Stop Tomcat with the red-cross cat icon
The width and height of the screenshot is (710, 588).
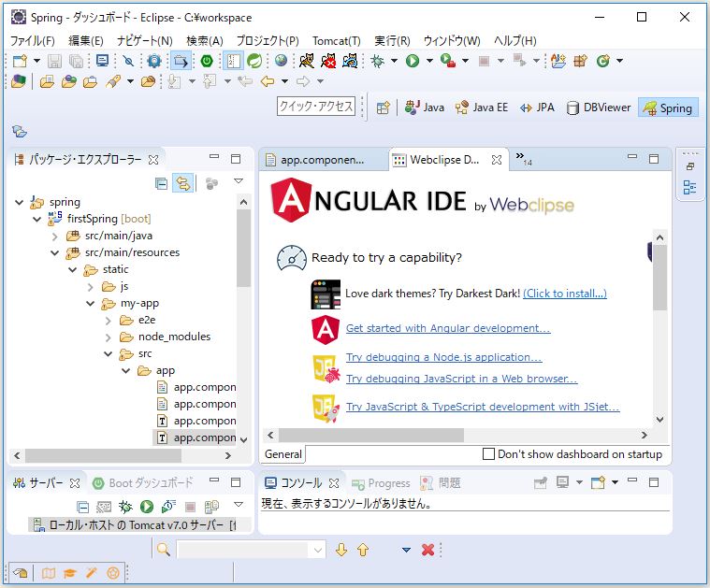pyautogui.click(x=328, y=61)
